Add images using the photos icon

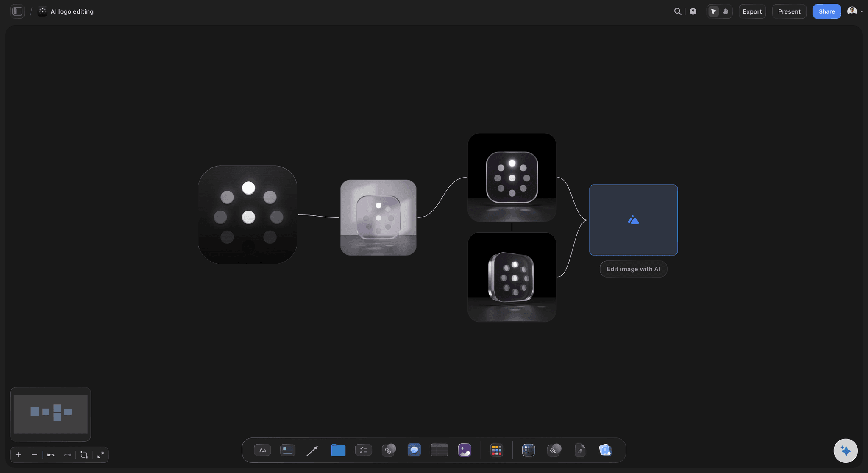605,450
